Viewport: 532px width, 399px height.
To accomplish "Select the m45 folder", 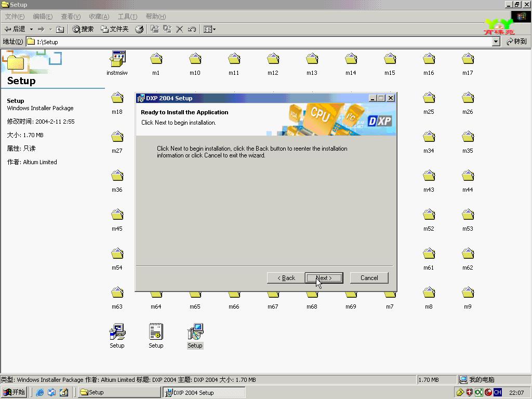I will (x=117, y=220).
